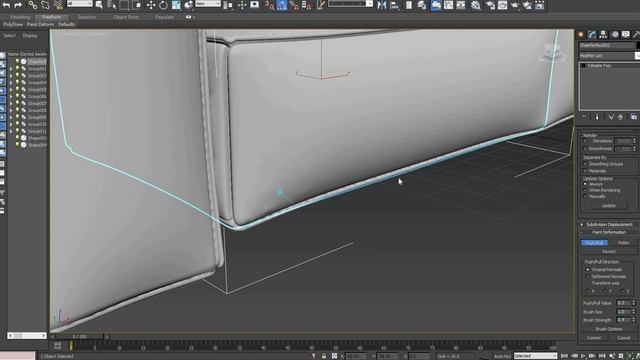Click the Redo arrow in the main toolbar
This screenshot has width=640, height=360.
18,5
